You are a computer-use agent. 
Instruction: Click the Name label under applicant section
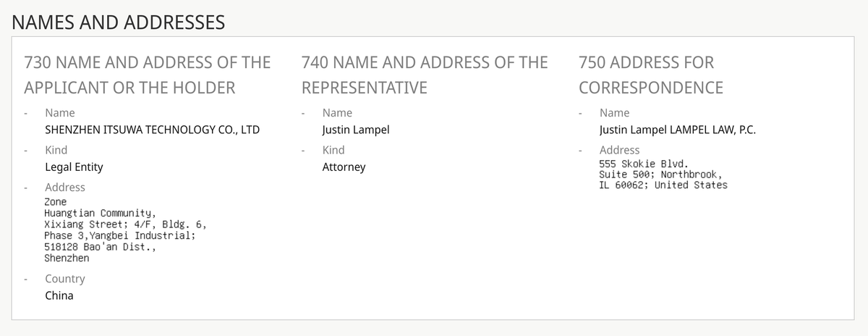(60, 113)
